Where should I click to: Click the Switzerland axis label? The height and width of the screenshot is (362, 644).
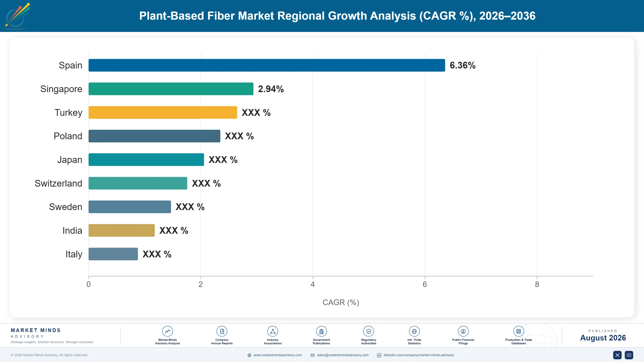[x=59, y=183]
